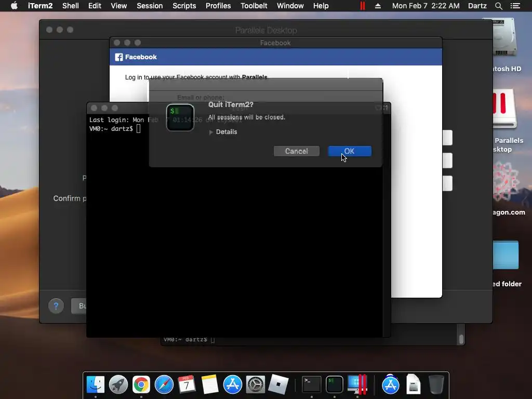Open Spotlight search magnifier

(x=498, y=6)
